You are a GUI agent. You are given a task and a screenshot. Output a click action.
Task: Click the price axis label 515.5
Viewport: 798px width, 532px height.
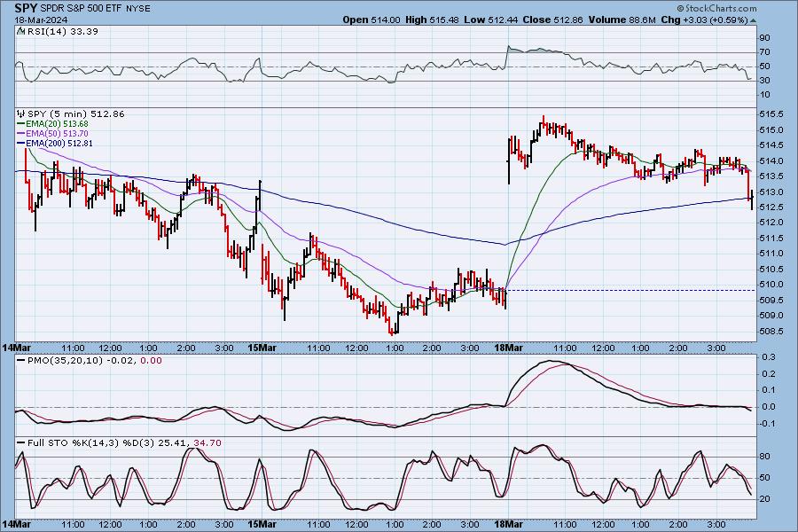pyautogui.click(x=771, y=114)
